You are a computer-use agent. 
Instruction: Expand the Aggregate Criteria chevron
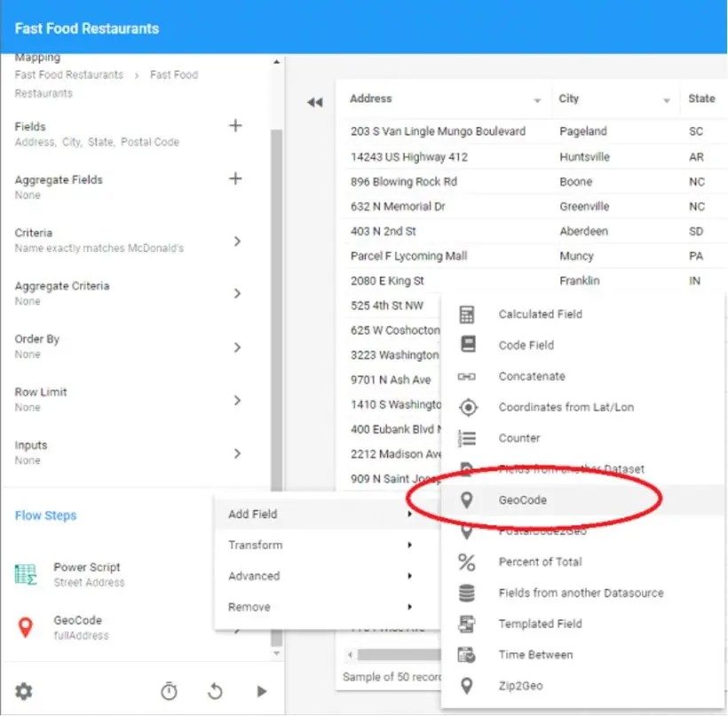point(237,294)
